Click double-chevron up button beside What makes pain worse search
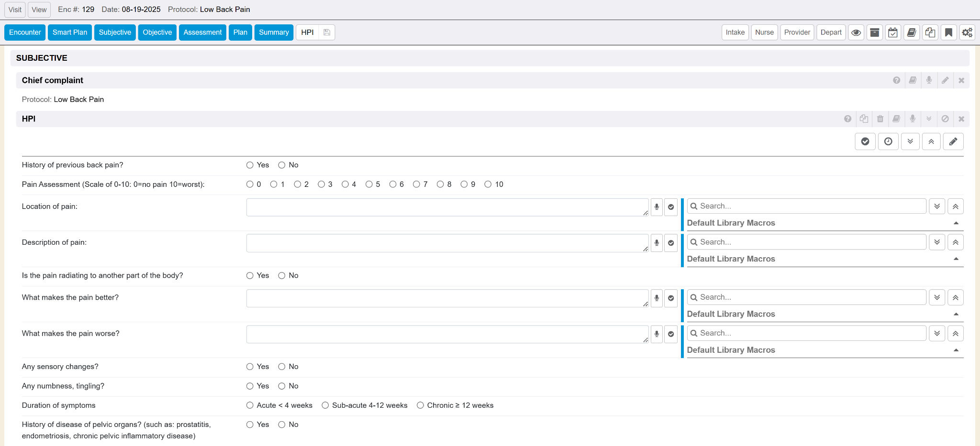The width and height of the screenshot is (980, 446). click(x=955, y=334)
